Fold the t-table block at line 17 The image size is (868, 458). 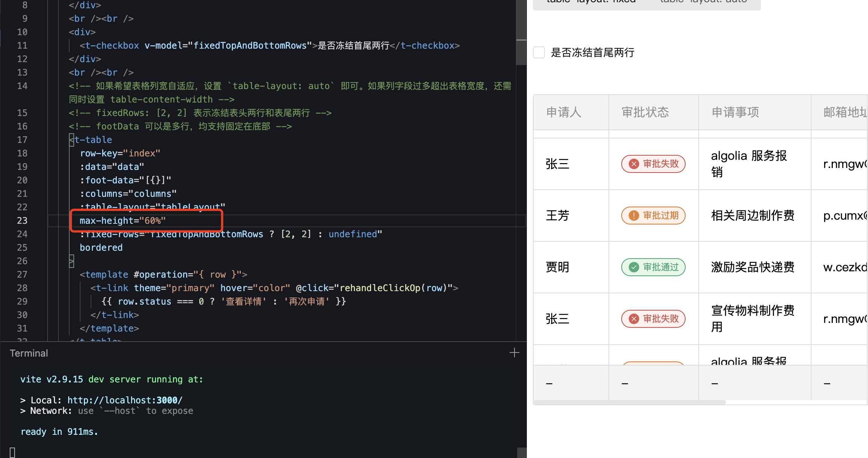(x=71, y=140)
